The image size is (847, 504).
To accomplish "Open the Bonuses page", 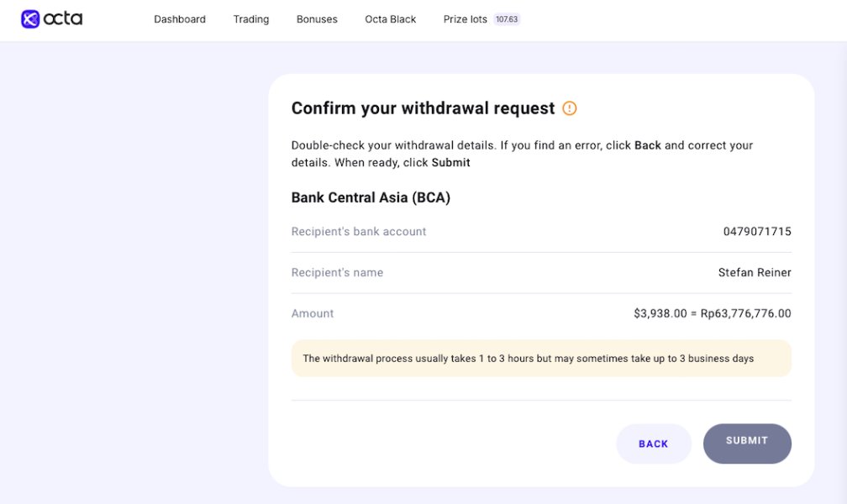I will tap(317, 19).
